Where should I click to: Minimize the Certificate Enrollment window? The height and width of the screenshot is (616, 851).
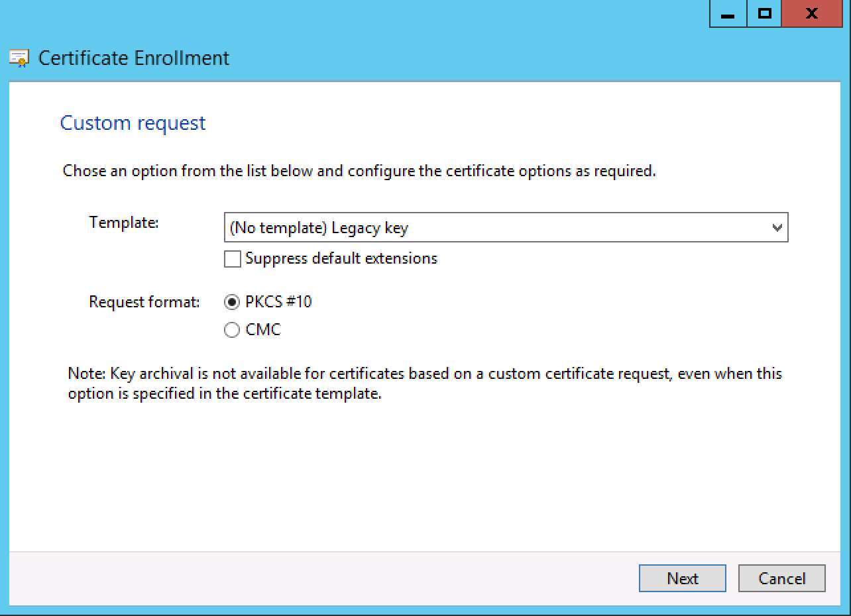(728, 14)
